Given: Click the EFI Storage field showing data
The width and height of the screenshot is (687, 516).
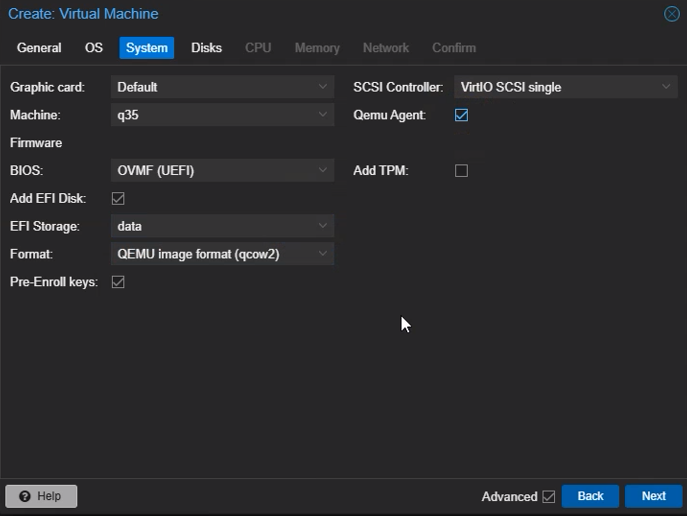Looking at the screenshot, I should tap(212, 227).
